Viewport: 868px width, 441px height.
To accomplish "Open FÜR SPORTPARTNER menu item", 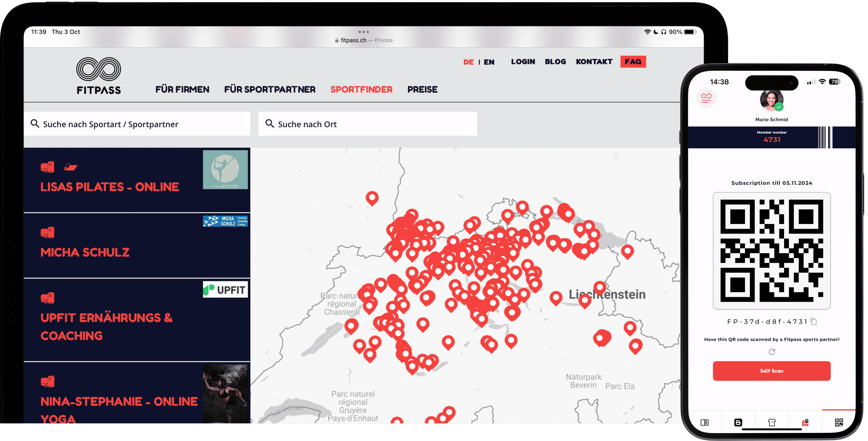I will pyautogui.click(x=270, y=89).
